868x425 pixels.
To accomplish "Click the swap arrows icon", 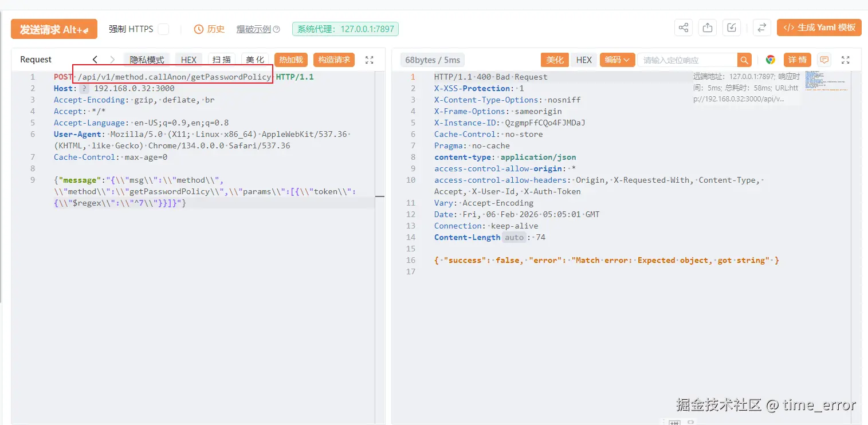I will coord(761,27).
